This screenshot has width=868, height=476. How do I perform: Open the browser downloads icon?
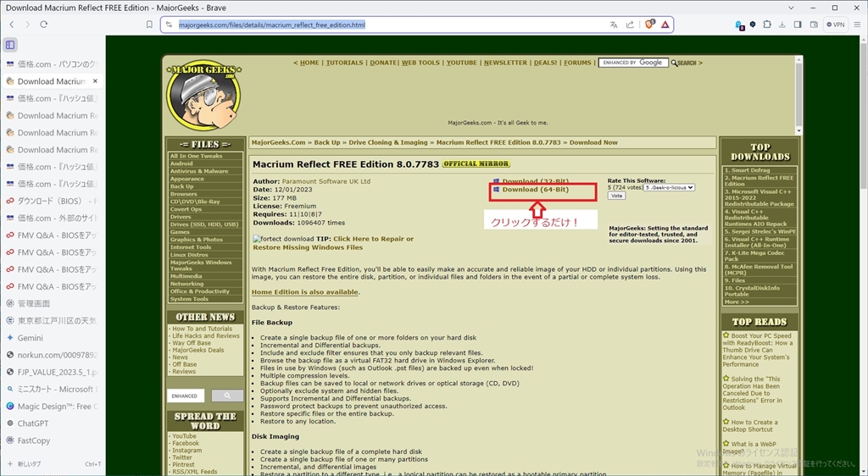(x=782, y=25)
